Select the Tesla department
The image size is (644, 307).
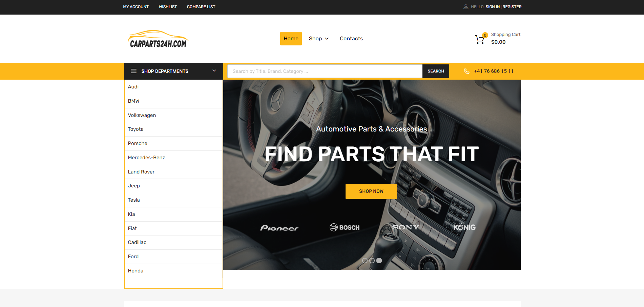[x=173, y=200]
